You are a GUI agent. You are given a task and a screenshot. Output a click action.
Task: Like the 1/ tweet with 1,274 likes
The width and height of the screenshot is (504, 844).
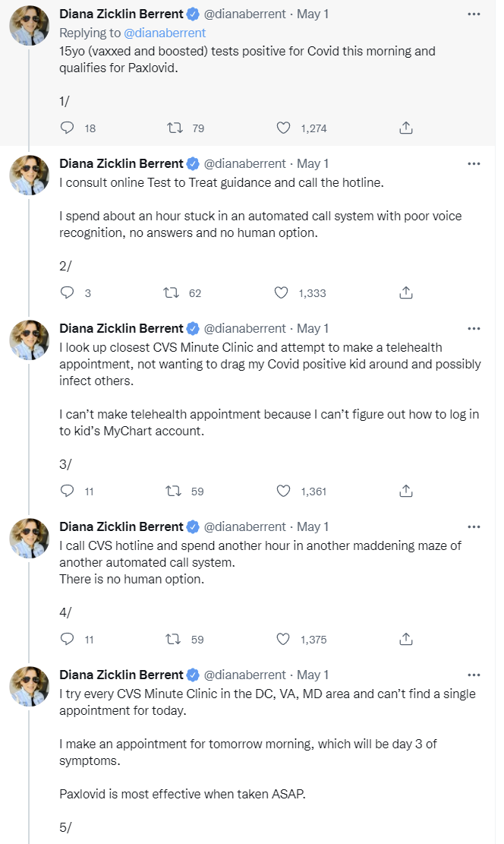tap(283, 128)
